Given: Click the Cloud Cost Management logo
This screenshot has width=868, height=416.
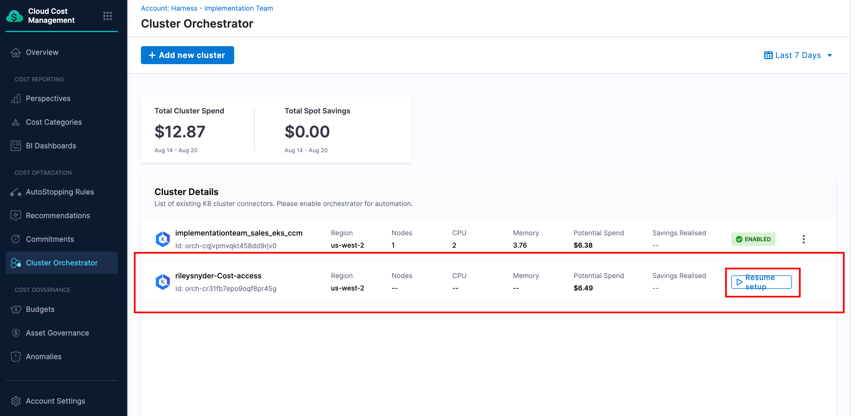Looking at the screenshot, I should coord(14,16).
